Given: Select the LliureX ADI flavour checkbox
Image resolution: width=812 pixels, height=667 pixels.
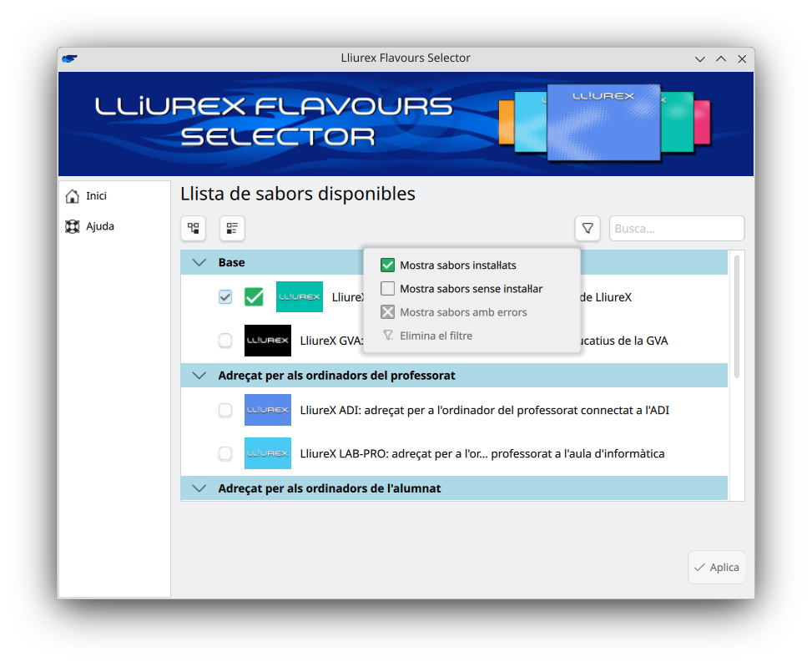Looking at the screenshot, I should point(225,410).
